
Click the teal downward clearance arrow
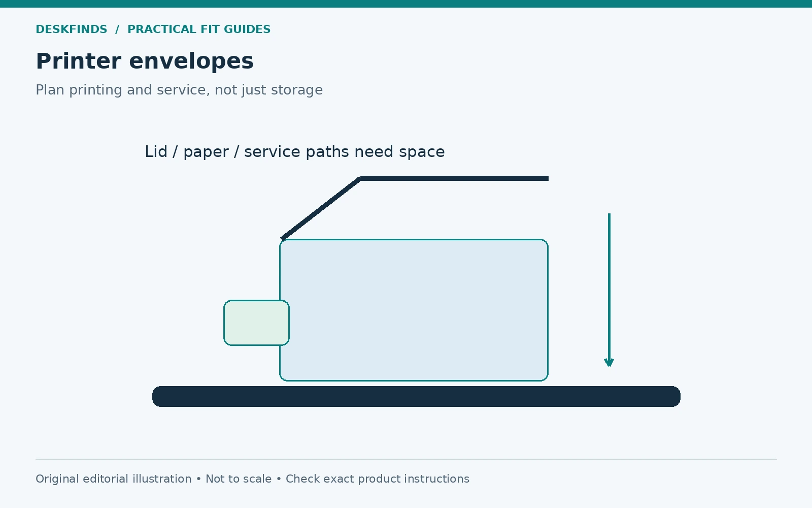tap(609, 290)
